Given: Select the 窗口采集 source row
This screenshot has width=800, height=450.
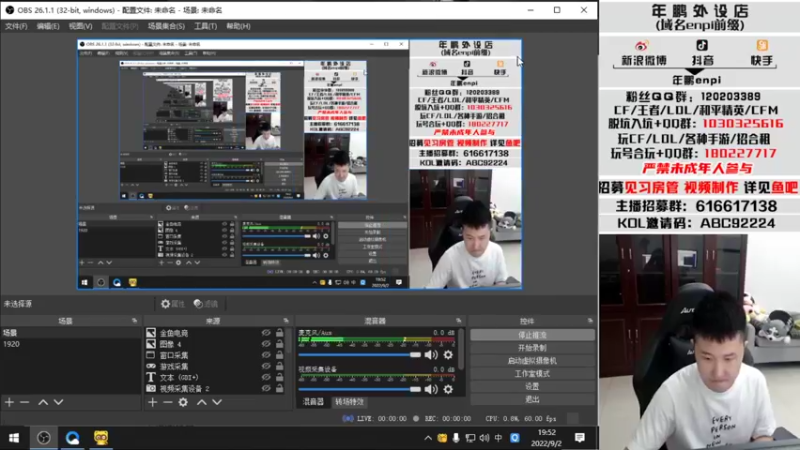Looking at the screenshot, I should coord(216,355).
